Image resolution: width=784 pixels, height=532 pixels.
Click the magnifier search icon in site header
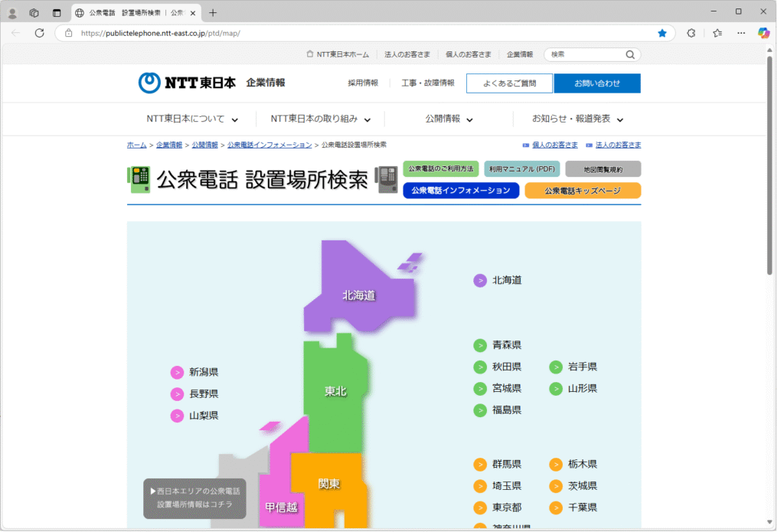coord(630,54)
